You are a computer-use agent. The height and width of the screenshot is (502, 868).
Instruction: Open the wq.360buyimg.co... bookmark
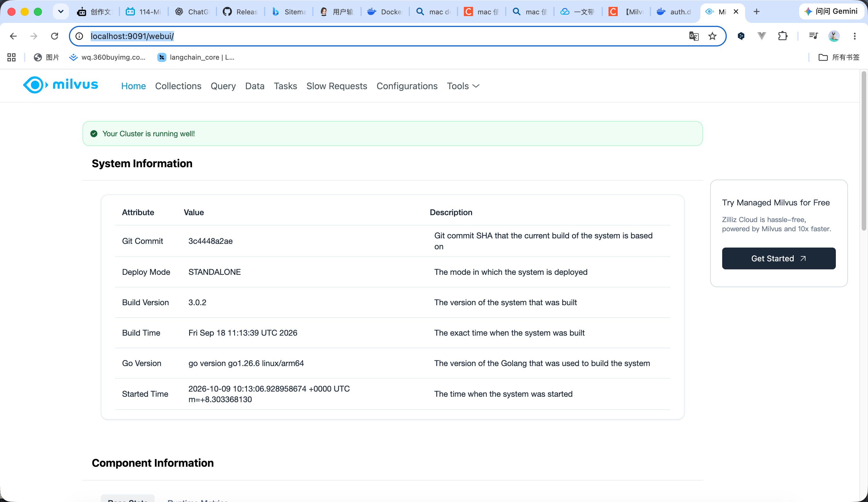107,57
